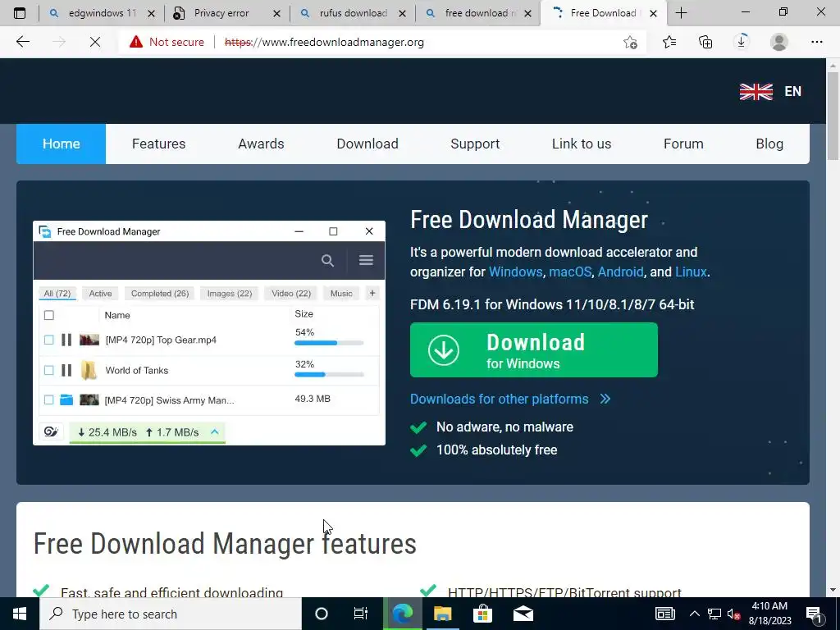Click the 54% progress bar for Top Gear
Viewport: 840px width, 630px height.
(x=329, y=343)
